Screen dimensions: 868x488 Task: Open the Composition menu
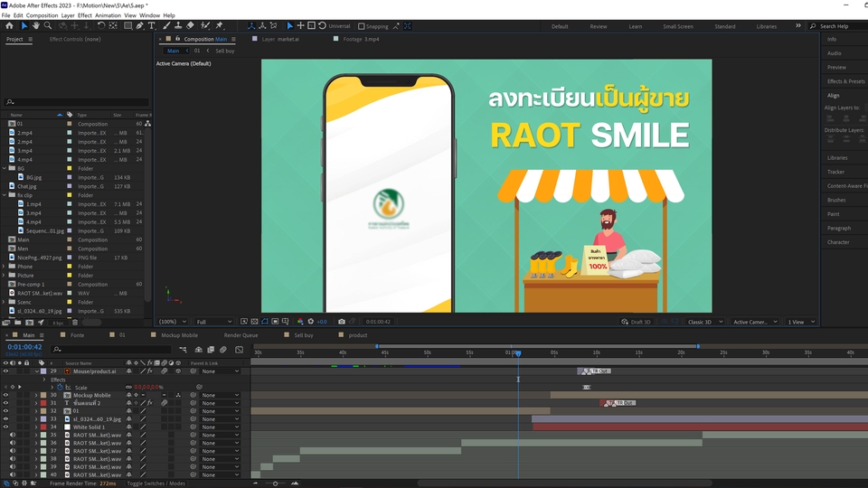tap(42, 15)
